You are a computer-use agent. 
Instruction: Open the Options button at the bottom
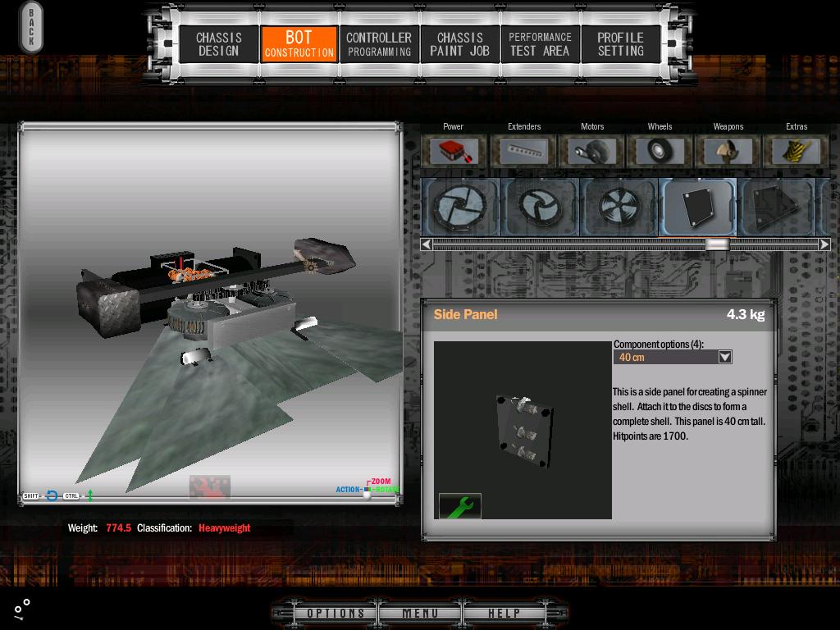[336, 613]
